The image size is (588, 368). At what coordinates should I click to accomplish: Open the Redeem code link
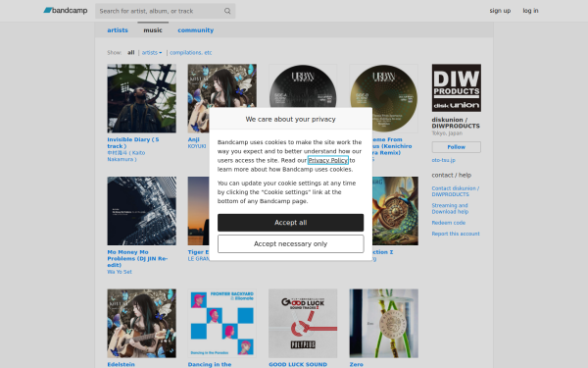pos(449,223)
